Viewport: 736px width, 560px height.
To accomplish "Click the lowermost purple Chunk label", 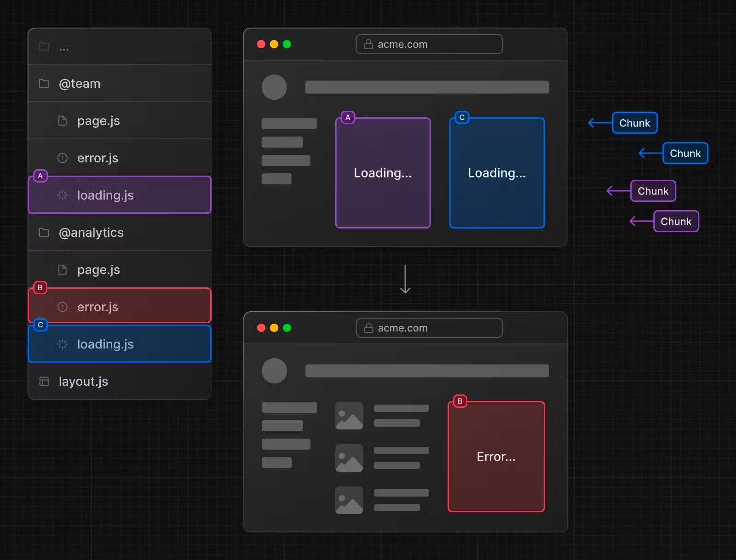I will pos(676,221).
